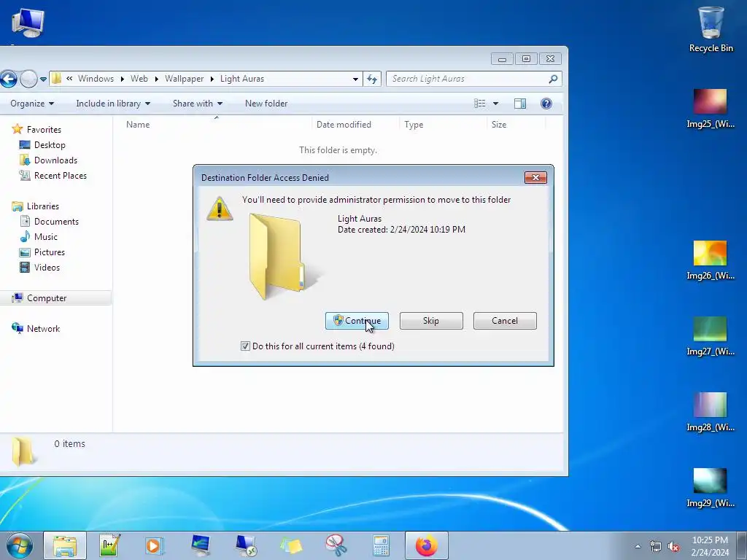
Task: Cancel the move operation
Action: pos(505,321)
